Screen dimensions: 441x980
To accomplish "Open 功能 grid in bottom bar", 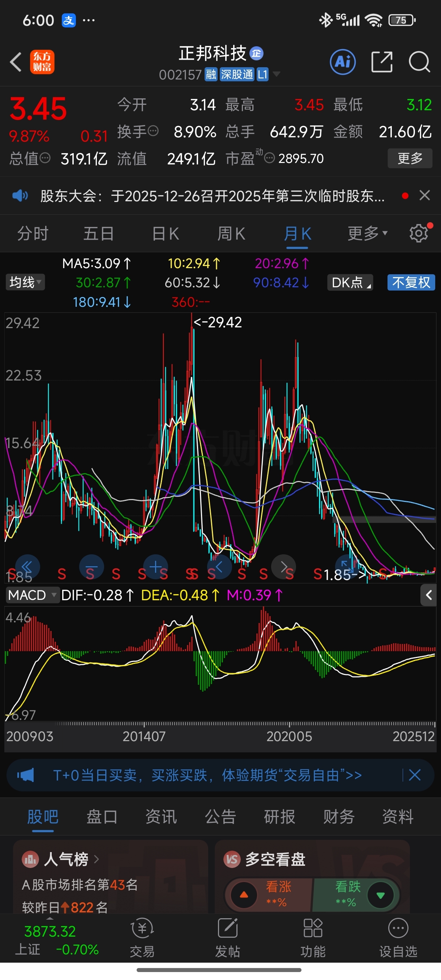I will (313, 938).
